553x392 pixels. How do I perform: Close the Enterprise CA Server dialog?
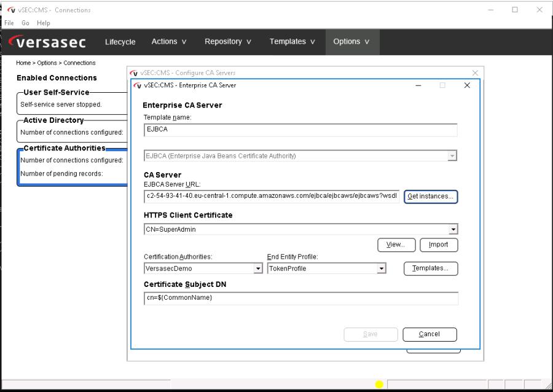click(467, 85)
